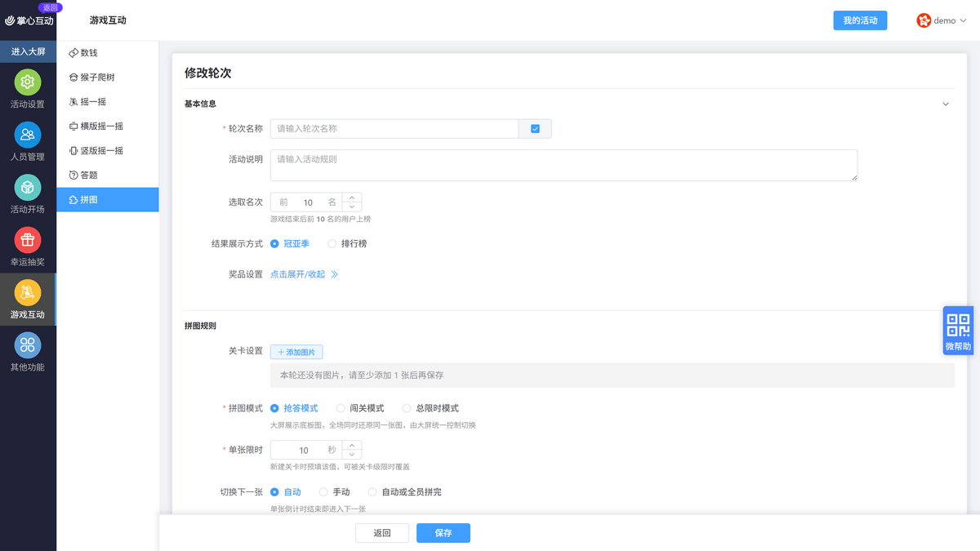The height and width of the screenshot is (551, 980).
Task: Click the 竖版摇一摇 game icon
Action: tap(73, 150)
